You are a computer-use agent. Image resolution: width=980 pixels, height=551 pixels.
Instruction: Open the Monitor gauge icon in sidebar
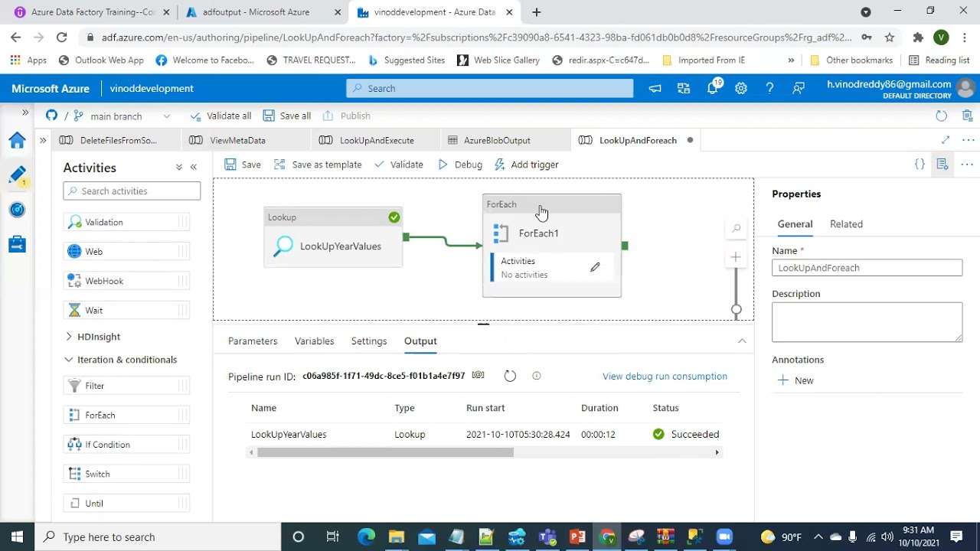(x=17, y=210)
